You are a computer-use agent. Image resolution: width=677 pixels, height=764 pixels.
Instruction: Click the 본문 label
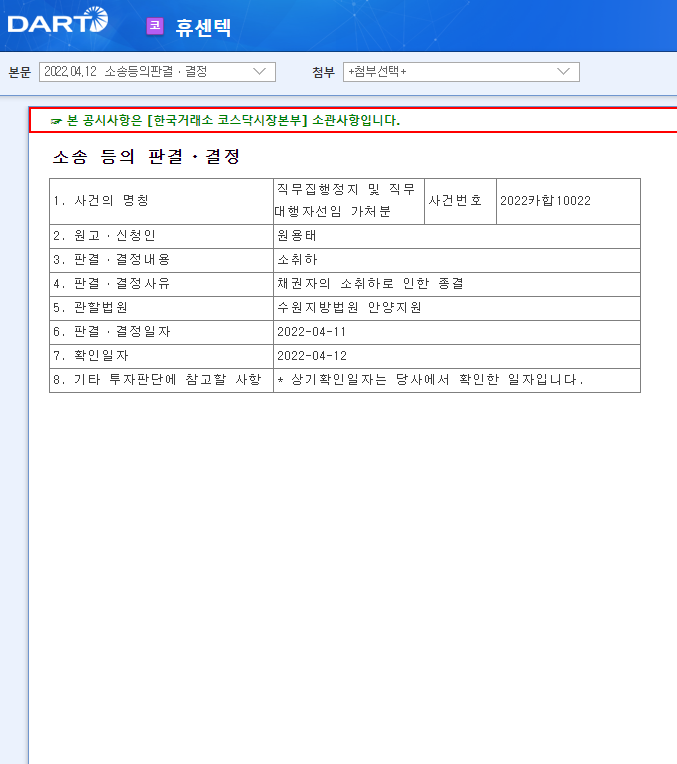point(19,72)
